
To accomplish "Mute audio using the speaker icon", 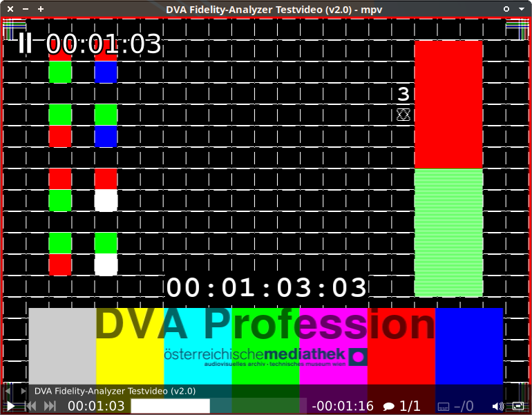I will point(497,406).
